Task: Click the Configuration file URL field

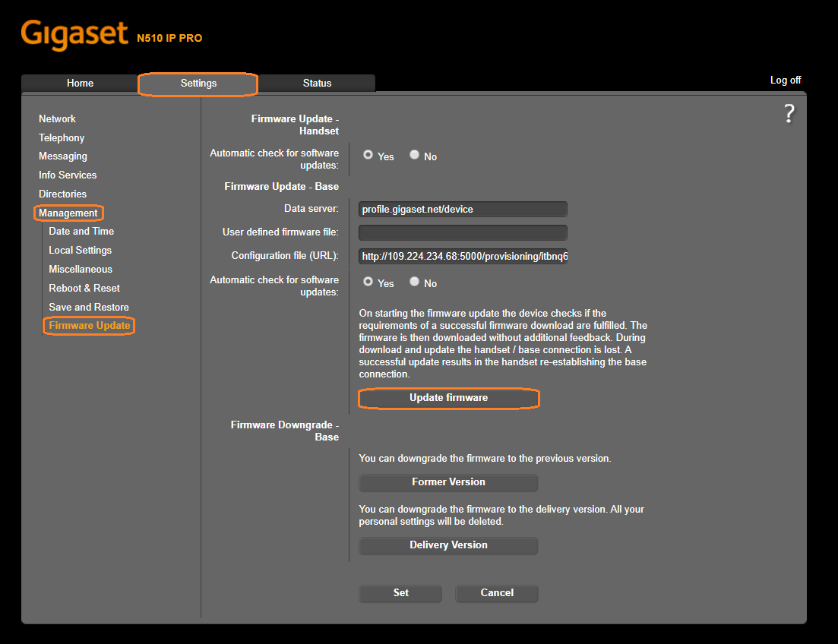Action: click(x=463, y=256)
